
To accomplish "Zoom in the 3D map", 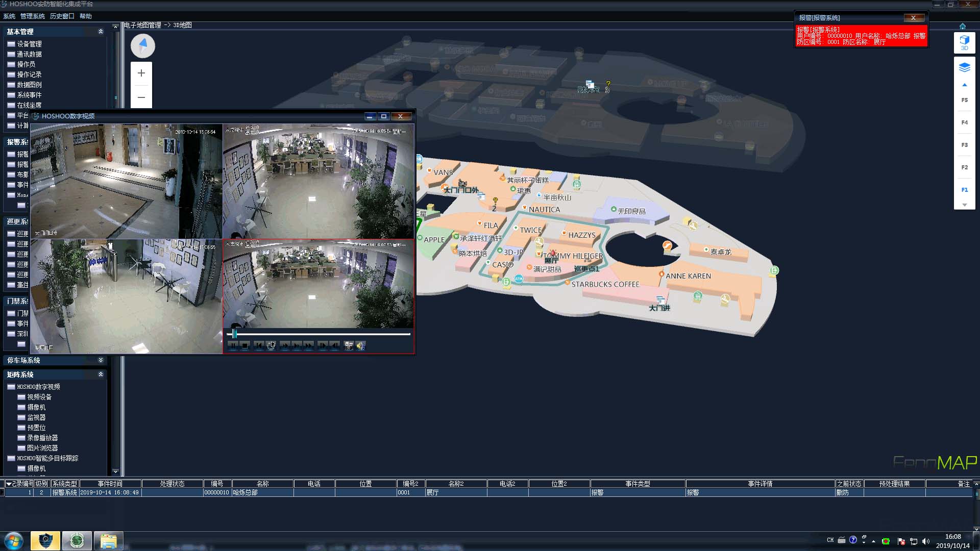I will [141, 73].
